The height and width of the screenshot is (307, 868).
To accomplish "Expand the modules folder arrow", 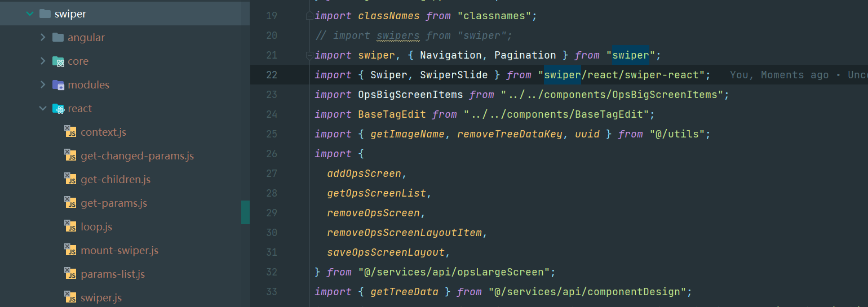I will pos(43,84).
